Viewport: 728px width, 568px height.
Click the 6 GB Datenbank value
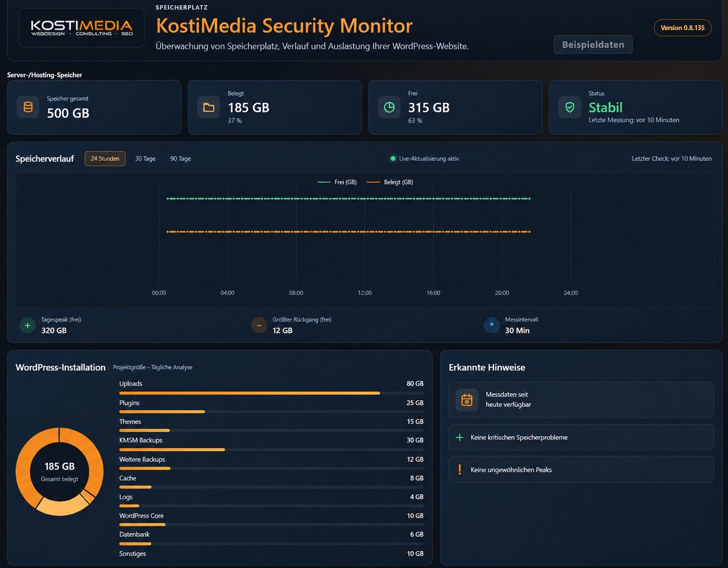pos(417,534)
